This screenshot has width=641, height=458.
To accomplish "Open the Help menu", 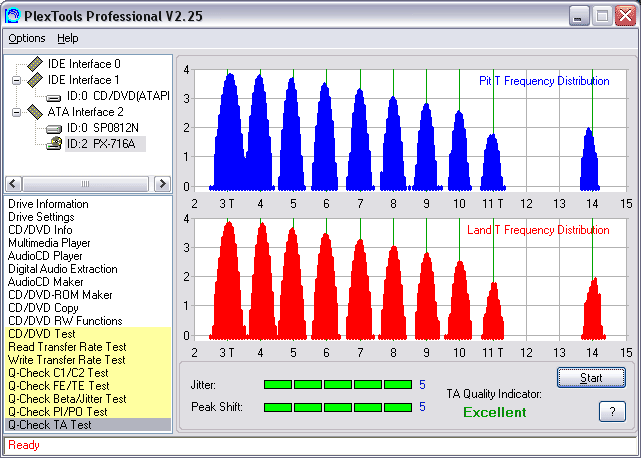I will pos(67,38).
